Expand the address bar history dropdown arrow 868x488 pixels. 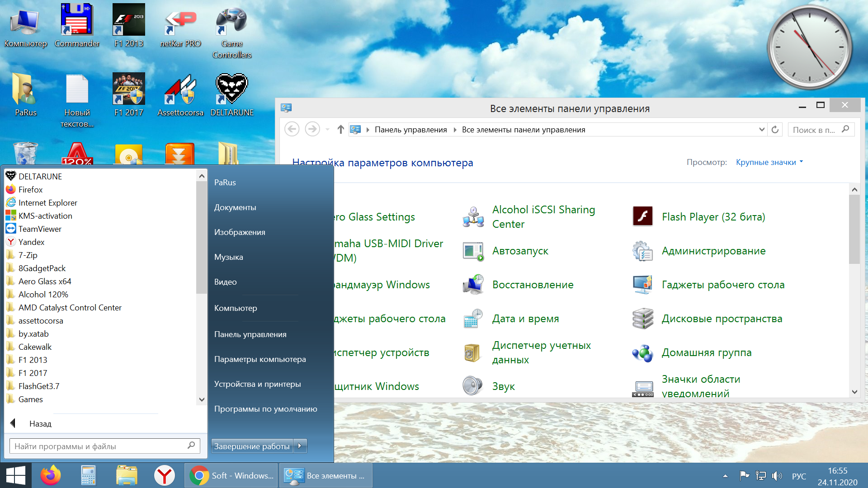762,130
